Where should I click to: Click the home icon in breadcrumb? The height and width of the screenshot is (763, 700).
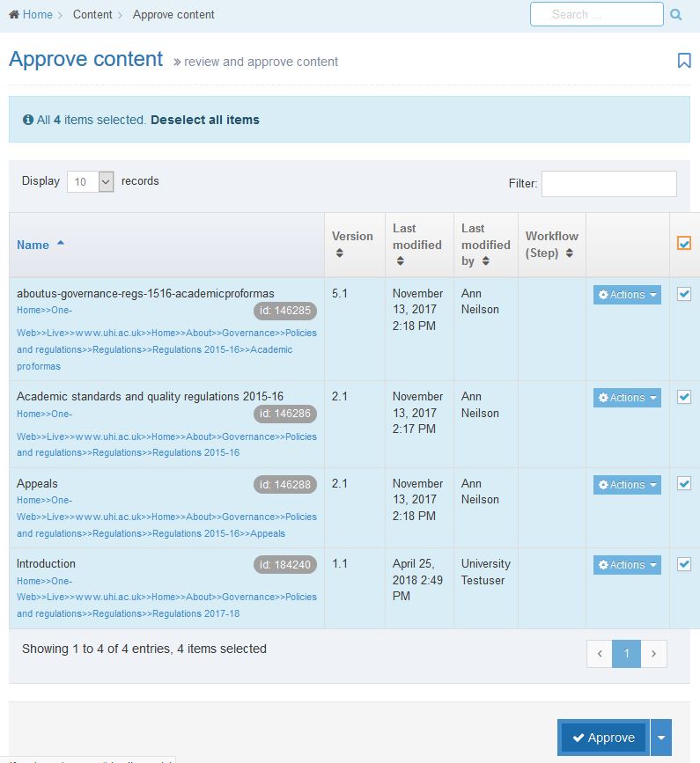click(x=14, y=15)
